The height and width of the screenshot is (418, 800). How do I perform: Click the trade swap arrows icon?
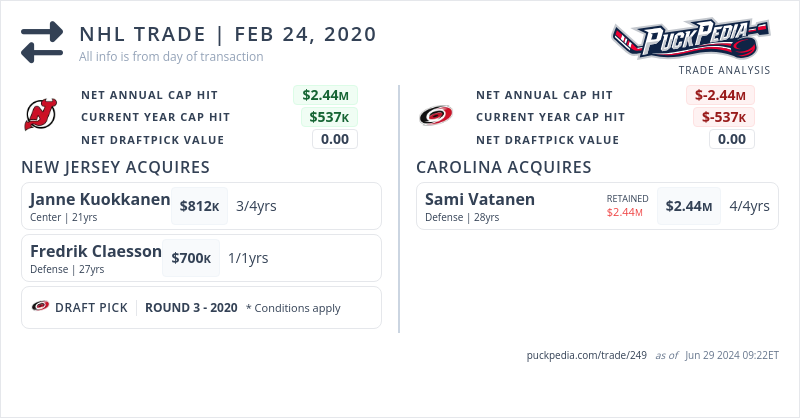pos(42,42)
